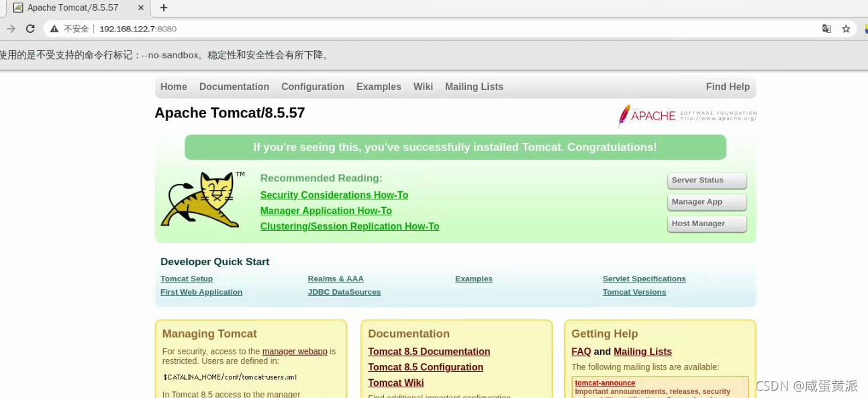This screenshot has height=398, width=868.
Task: Click the Recommended Reading heading
Action: [x=322, y=179]
